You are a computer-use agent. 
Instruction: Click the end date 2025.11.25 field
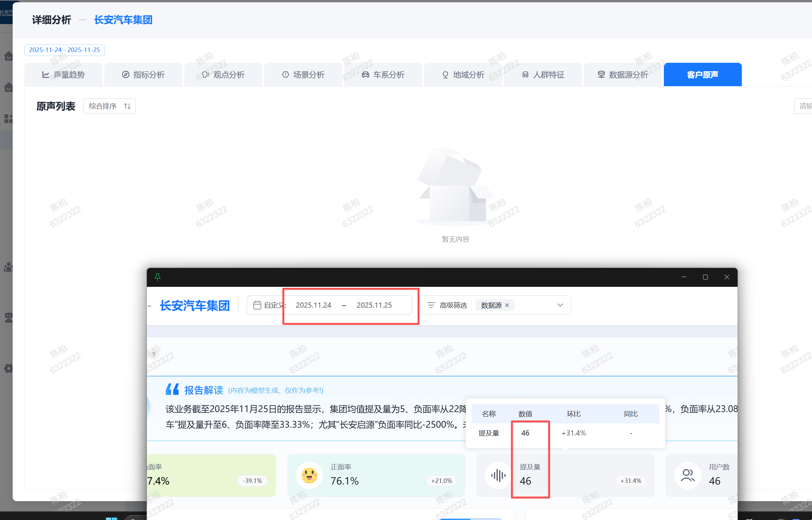[x=374, y=305]
